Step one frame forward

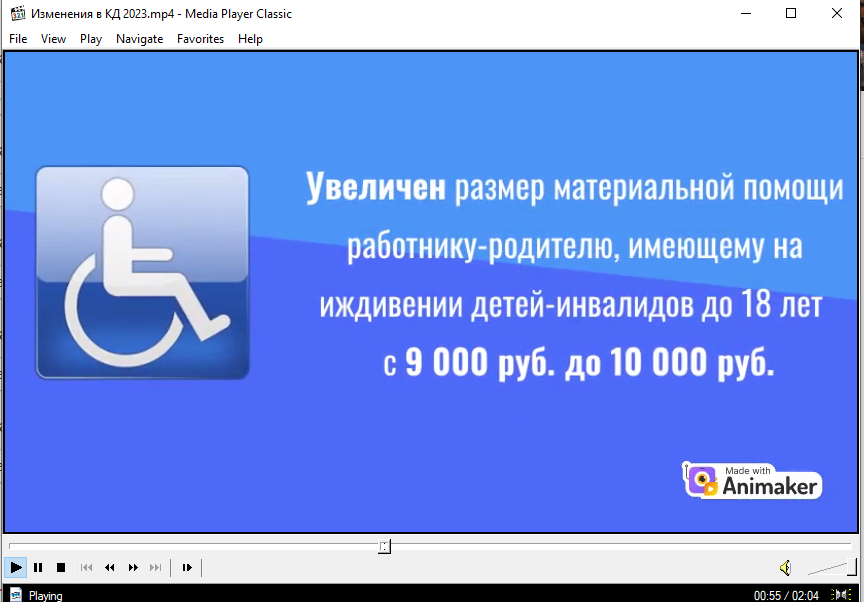(187, 567)
